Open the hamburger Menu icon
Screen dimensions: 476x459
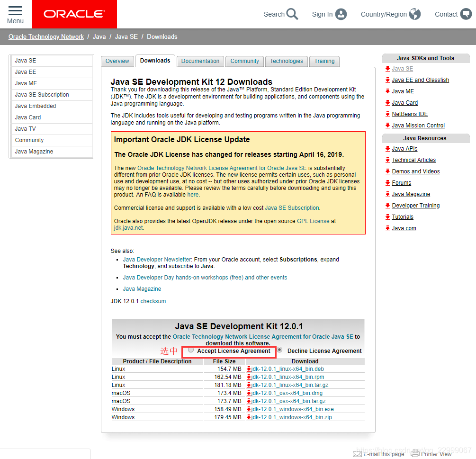point(15,10)
